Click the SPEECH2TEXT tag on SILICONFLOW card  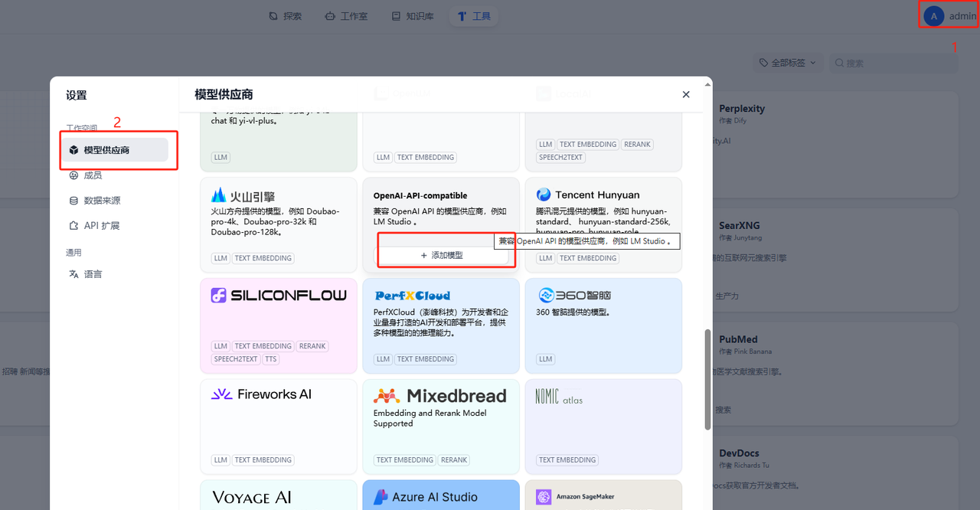point(236,359)
